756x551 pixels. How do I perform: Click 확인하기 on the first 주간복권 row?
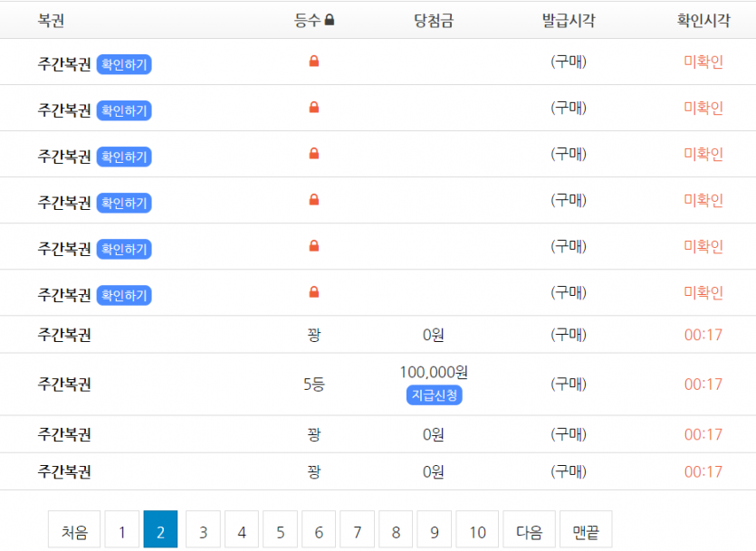coord(124,64)
